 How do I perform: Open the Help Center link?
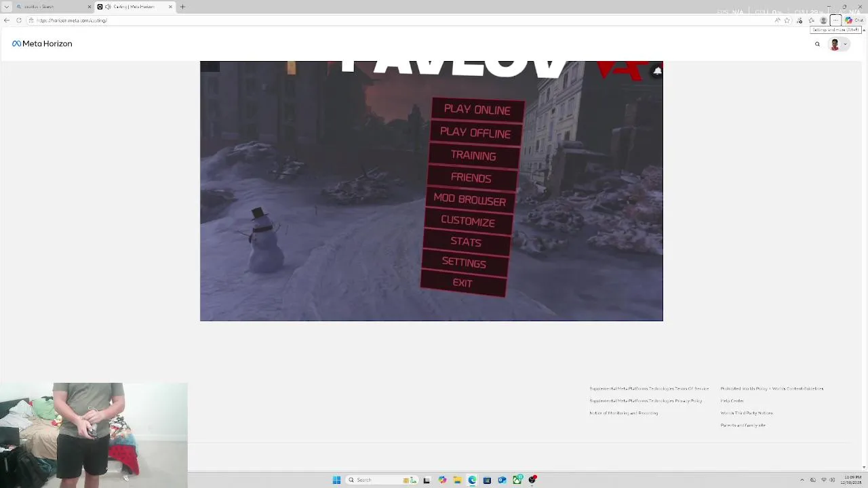732,401
